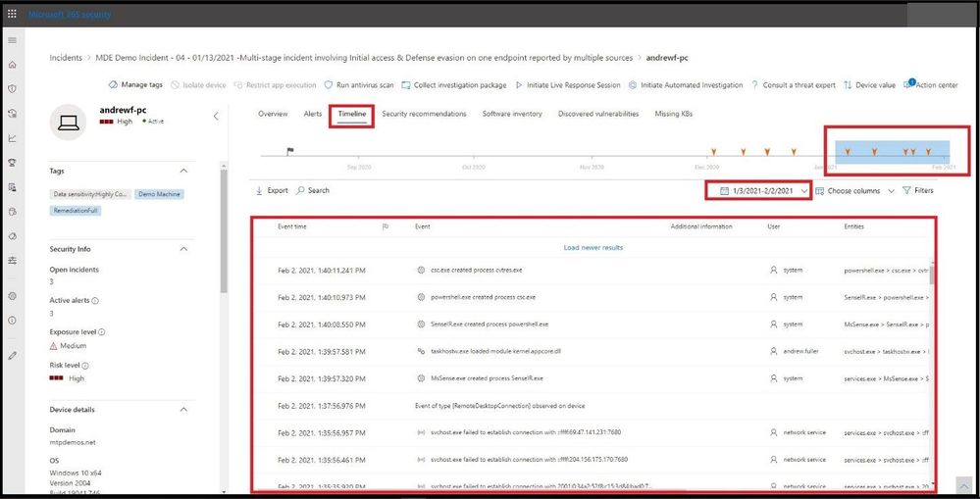This screenshot has width=980, height=499.
Task: Click the blue selected range on the timeline
Action: 893,152
